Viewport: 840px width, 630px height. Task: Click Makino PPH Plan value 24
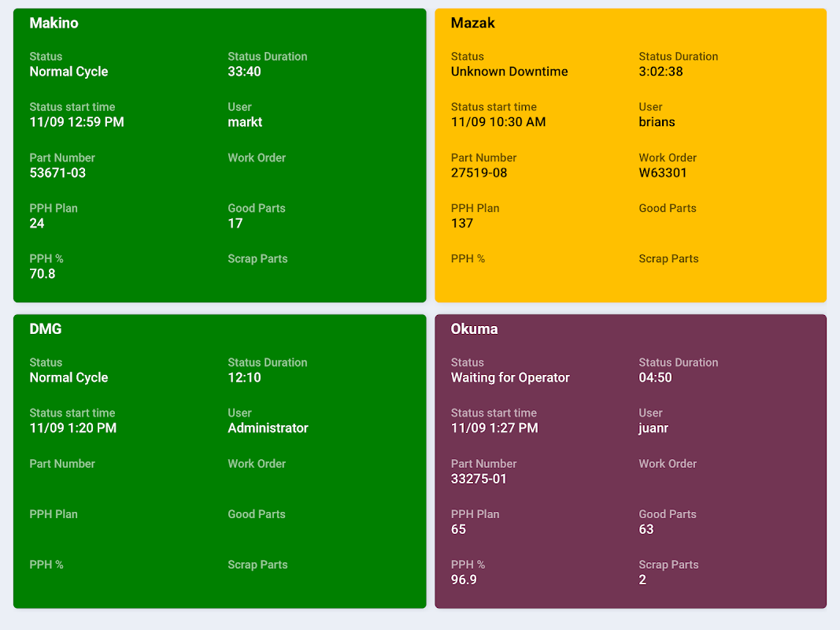coord(37,224)
